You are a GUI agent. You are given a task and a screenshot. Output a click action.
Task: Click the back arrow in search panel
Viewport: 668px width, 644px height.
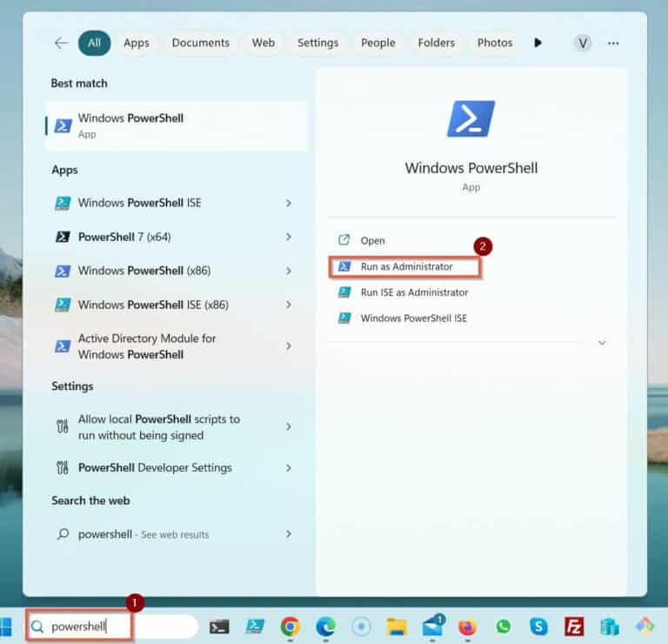[62, 43]
